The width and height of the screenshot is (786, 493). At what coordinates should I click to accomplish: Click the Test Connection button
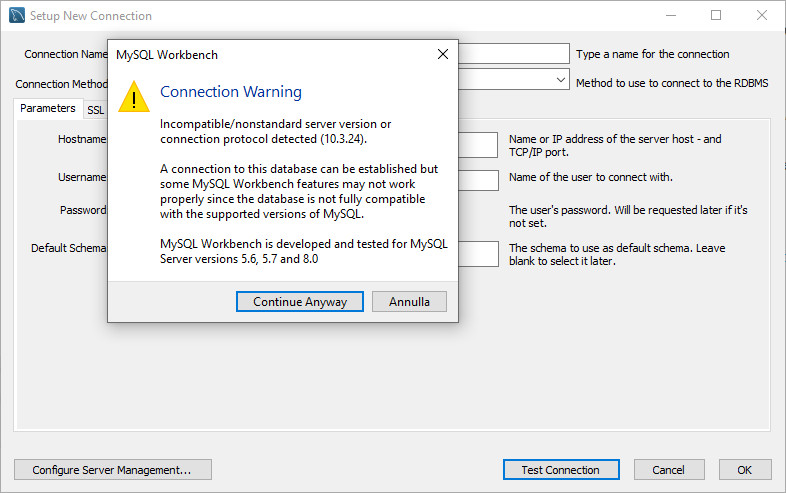561,470
